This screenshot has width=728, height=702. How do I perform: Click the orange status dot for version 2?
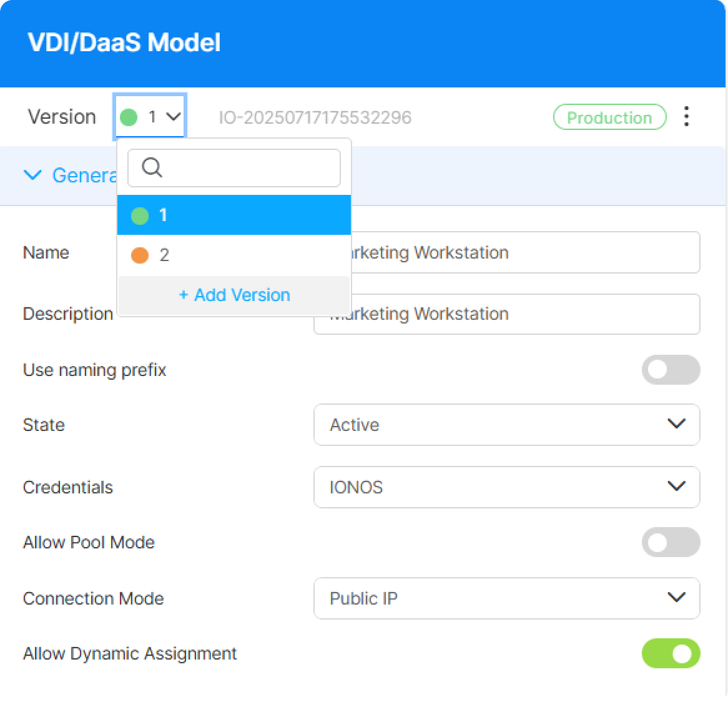140,255
